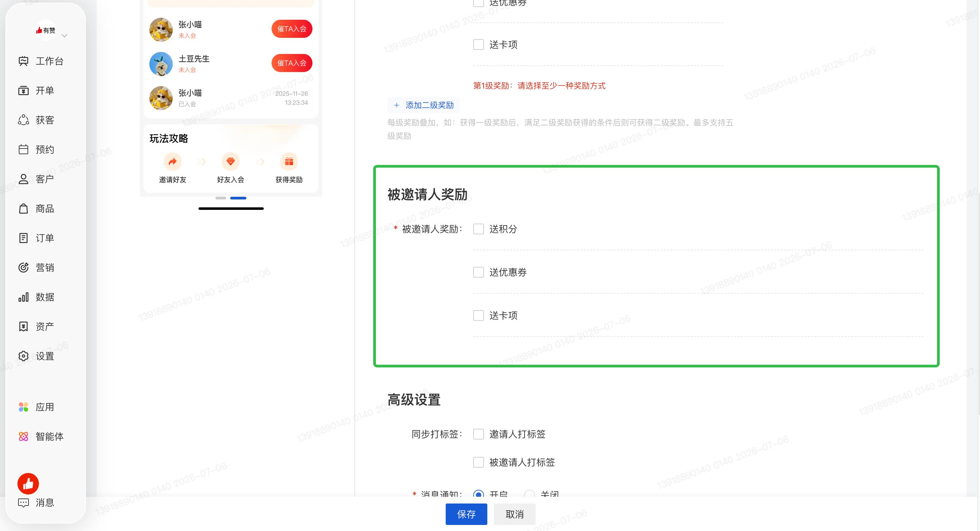Select the 开单 billing icon in sidebar
Image resolution: width=980 pixels, height=531 pixels.
pos(23,91)
